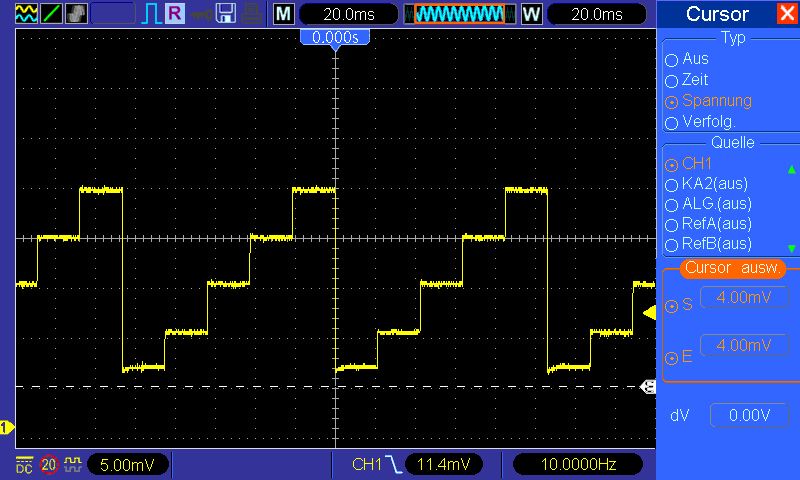Click the gray persistence display icon
The image size is (800, 480).
pos(76,14)
